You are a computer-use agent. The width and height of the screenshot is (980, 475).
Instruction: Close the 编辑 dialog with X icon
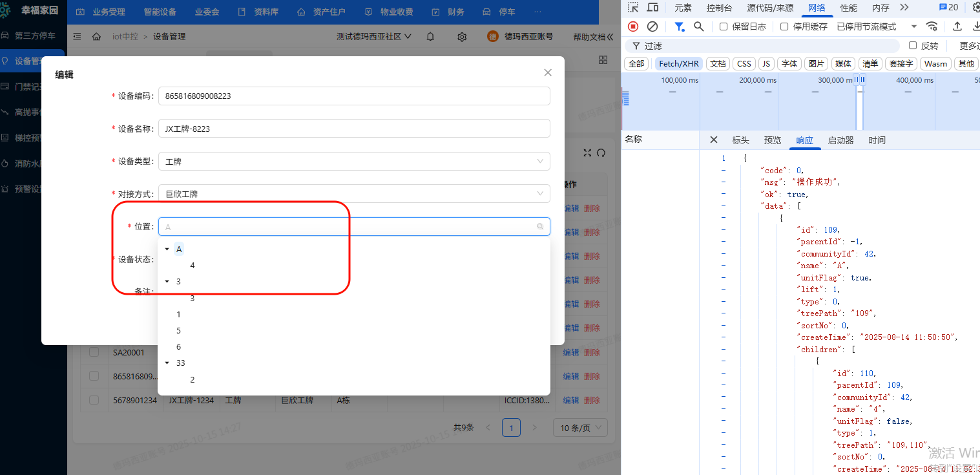(x=548, y=72)
